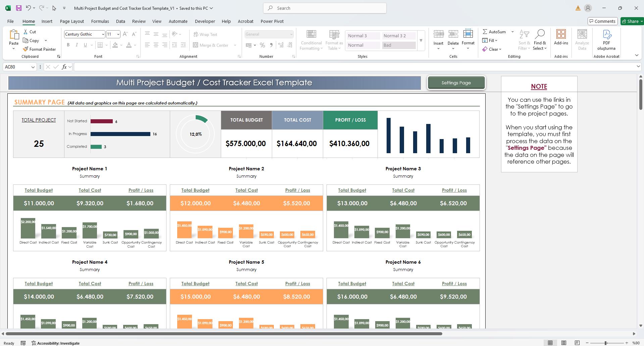The width and height of the screenshot is (644, 346).
Task: Click Copy in Clipboard group
Action: point(31,40)
